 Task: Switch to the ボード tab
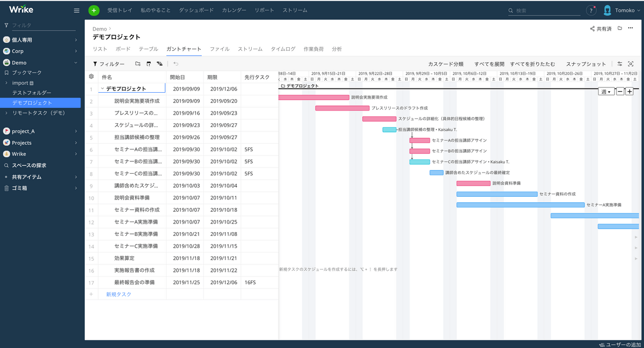pyautogui.click(x=123, y=49)
